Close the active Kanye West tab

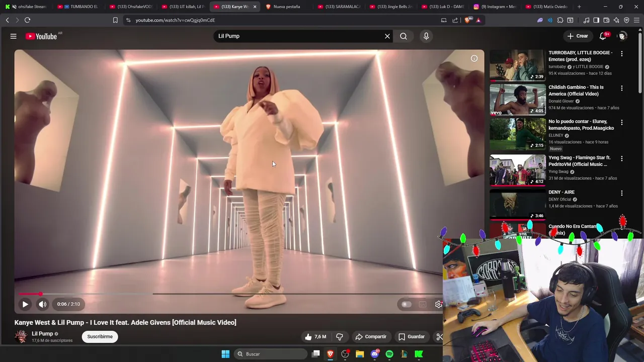click(x=255, y=7)
